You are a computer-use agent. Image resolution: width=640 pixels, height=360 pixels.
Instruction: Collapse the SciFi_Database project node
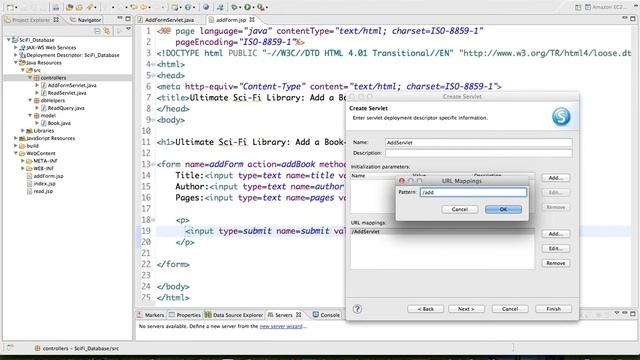9,40
